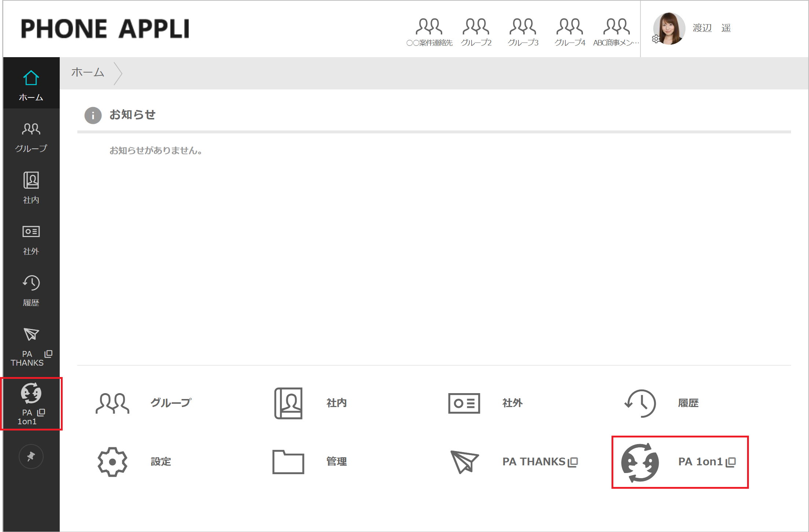This screenshot has width=809, height=532.
Task: Open the 社外 business card icon in the sidebar
Action: (x=31, y=233)
